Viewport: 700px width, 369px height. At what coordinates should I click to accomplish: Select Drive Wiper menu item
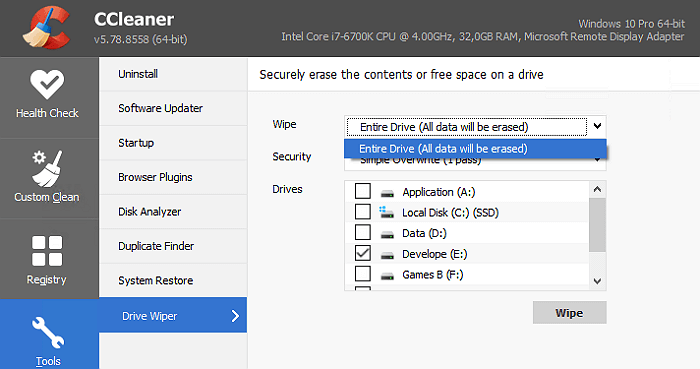[x=173, y=315]
